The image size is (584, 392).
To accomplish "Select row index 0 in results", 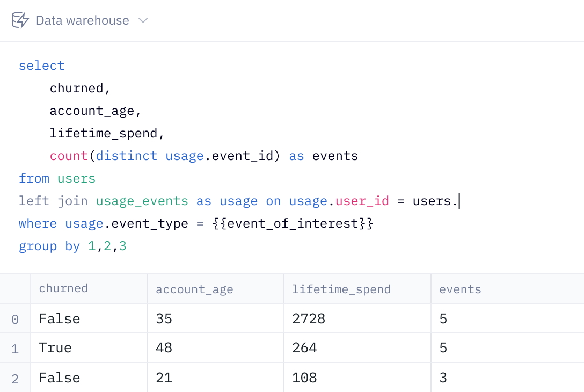I will (15, 319).
